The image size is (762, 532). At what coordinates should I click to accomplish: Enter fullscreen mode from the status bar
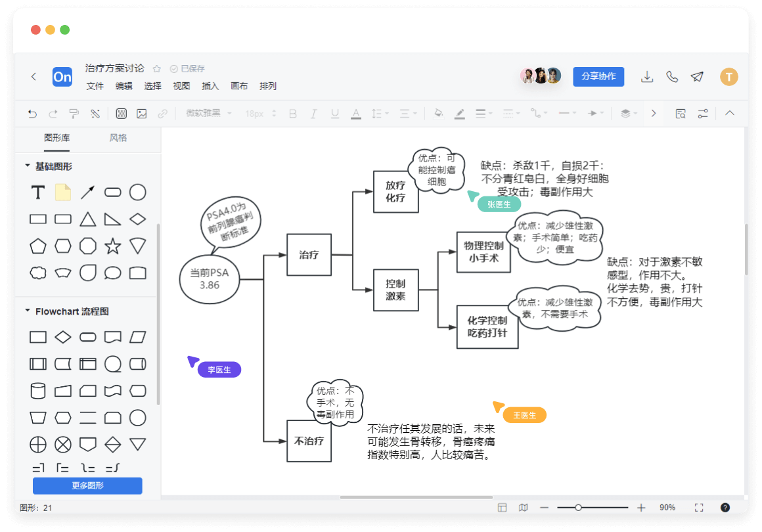click(699, 508)
